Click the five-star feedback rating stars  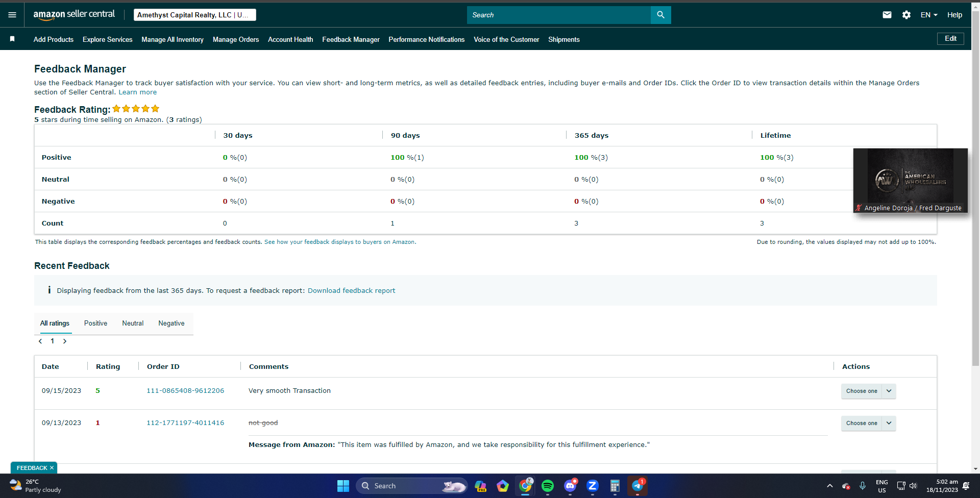tap(136, 109)
